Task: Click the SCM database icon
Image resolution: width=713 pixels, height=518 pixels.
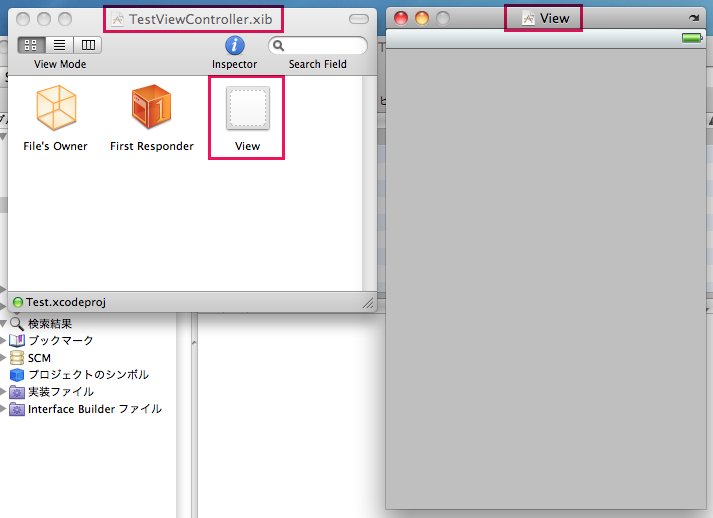Action: point(17,358)
